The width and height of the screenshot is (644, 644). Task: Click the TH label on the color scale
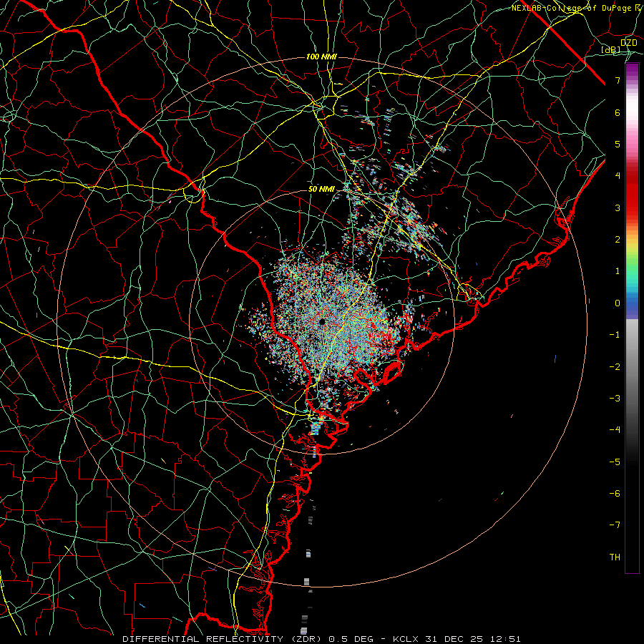pos(615,557)
